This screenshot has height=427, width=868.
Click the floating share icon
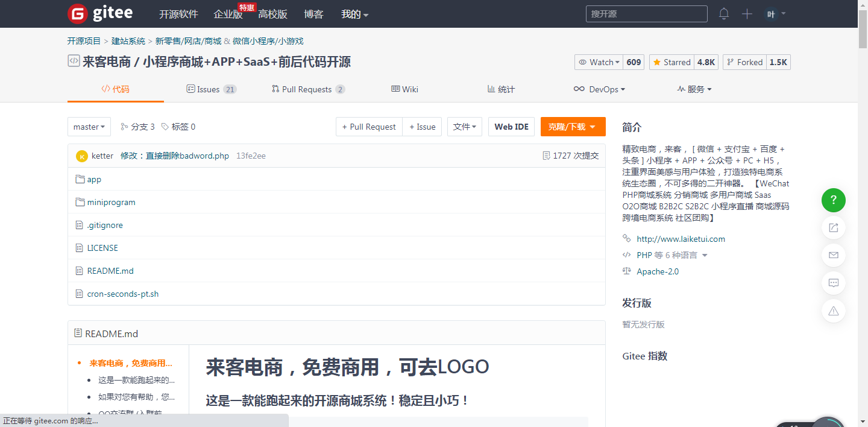[834, 227]
